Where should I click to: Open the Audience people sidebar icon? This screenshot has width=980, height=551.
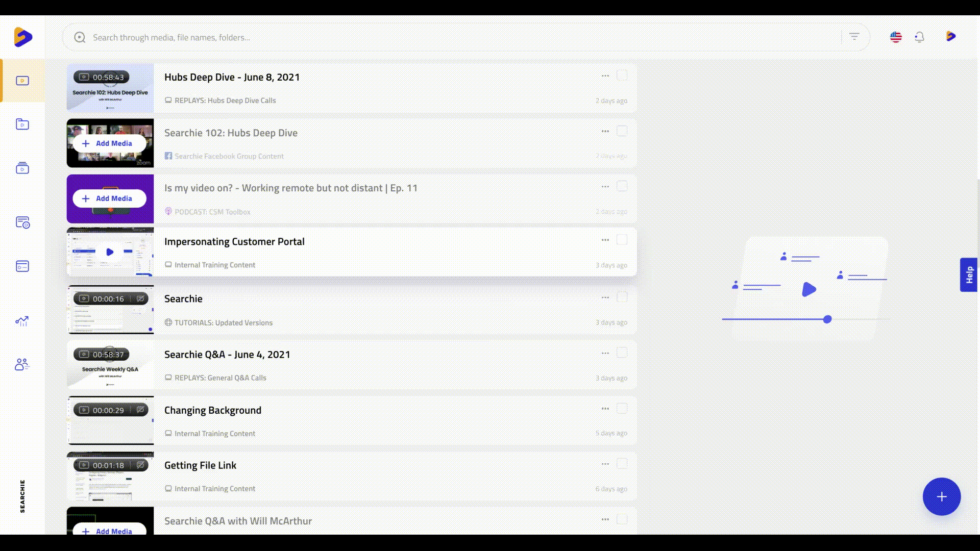(x=22, y=364)
